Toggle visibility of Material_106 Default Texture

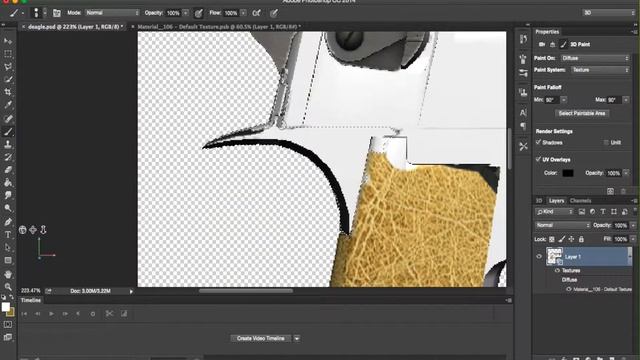pos(569,289)
